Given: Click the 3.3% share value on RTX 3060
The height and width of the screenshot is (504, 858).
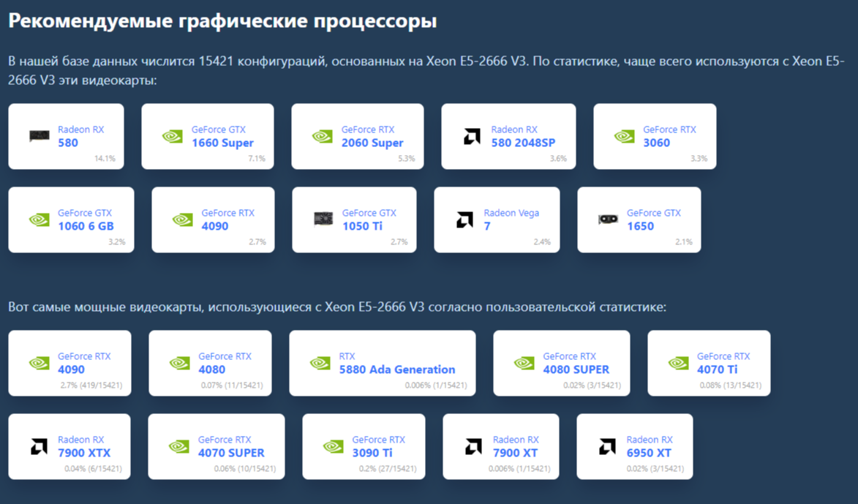Looking at the screenshot, I should 699,159.
